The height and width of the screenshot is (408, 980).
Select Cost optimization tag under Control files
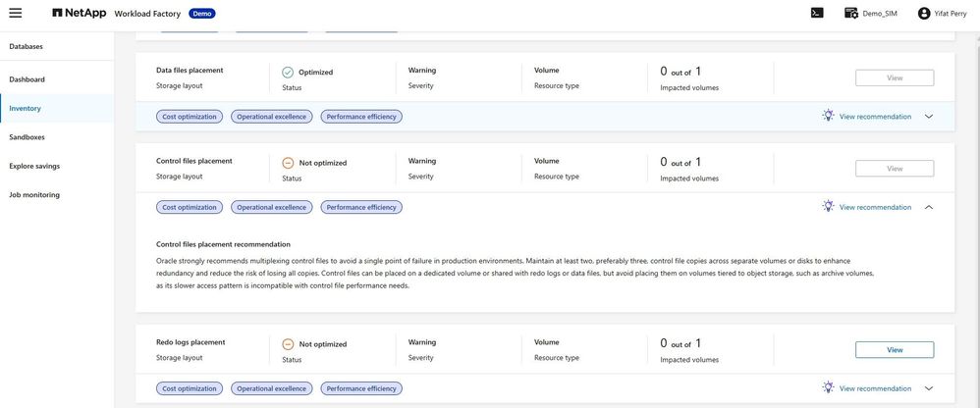pyautogui.click(x=190, y=207)
